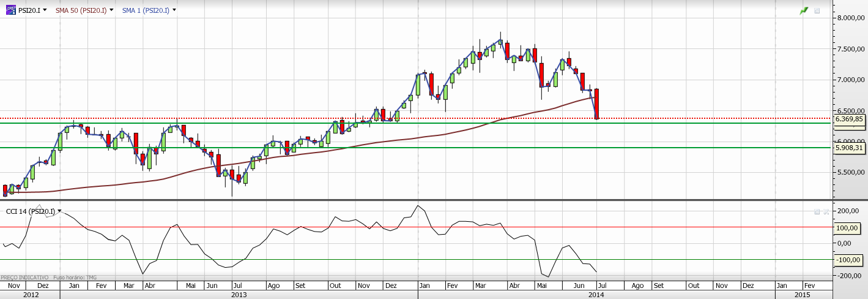Expand the CCI 14 (PSI20.I) dropdown
The image size is (868, 299).
tap(59, 211)
